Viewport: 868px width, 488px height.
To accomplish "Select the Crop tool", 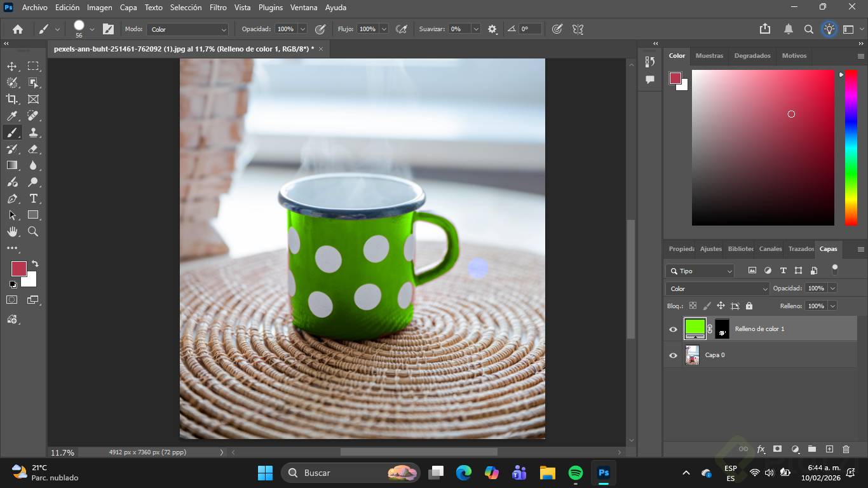I will [x=12, y=99].
